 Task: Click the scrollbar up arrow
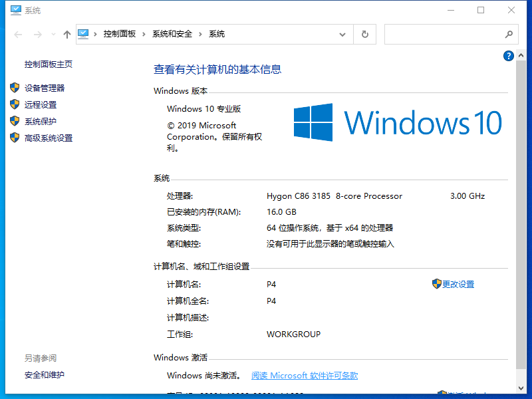click(521, 55)
